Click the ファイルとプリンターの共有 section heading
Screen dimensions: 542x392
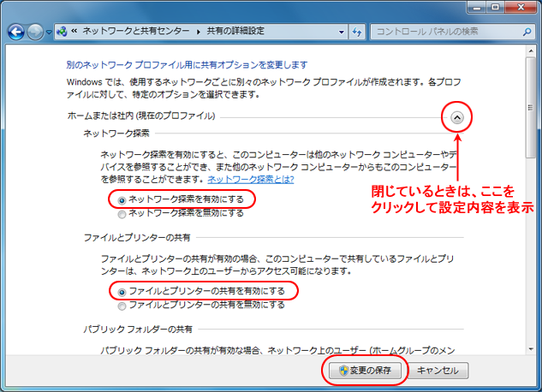point(137,238)
